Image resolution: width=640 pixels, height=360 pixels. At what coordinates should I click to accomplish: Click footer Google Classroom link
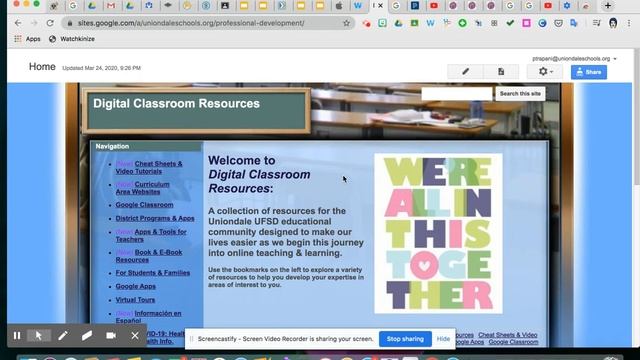tap(513, 342)
